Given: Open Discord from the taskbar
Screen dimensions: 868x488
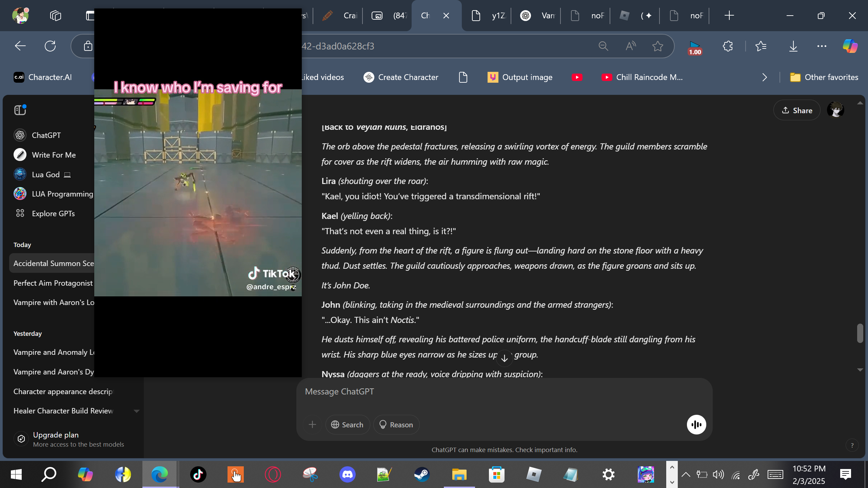Looking at the screenshot, I should click(x=347, y=474).
